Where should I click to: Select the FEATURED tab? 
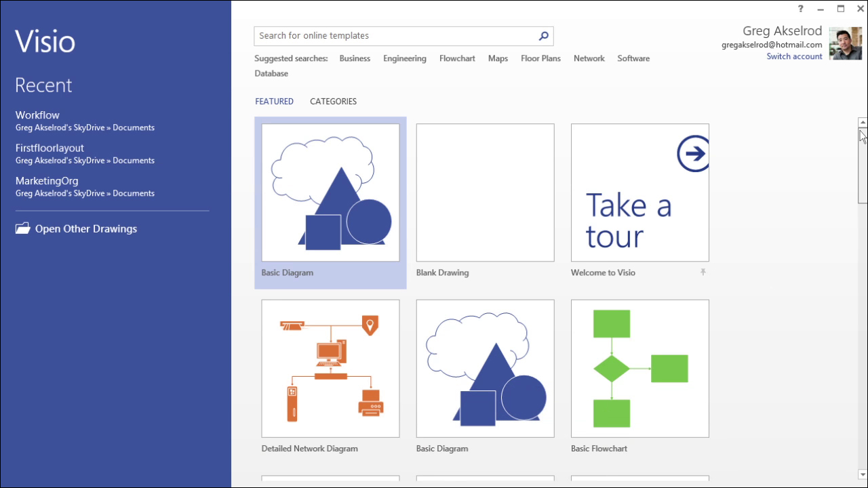pyautogui.click(x=274, y=101)
